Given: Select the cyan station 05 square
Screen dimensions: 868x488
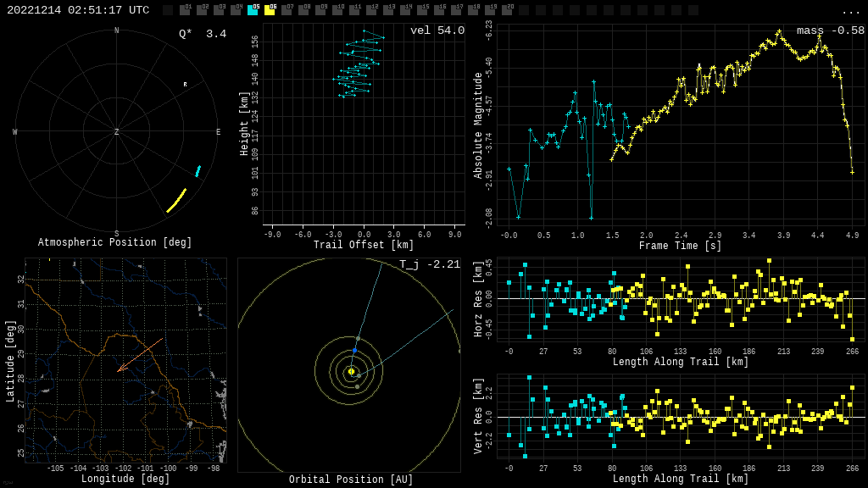Looking at the screenshot, I should [x=253, y=10].
